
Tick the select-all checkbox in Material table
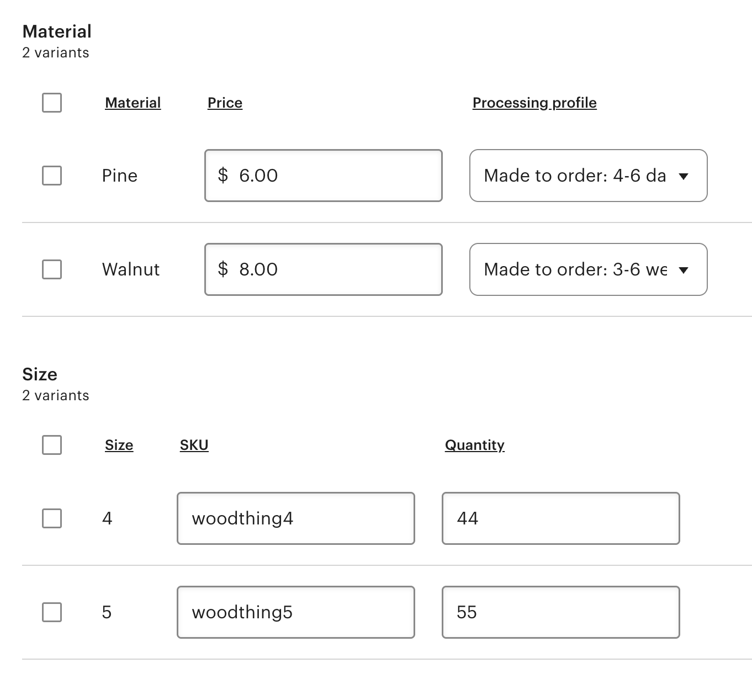click(x=52, y=103)
